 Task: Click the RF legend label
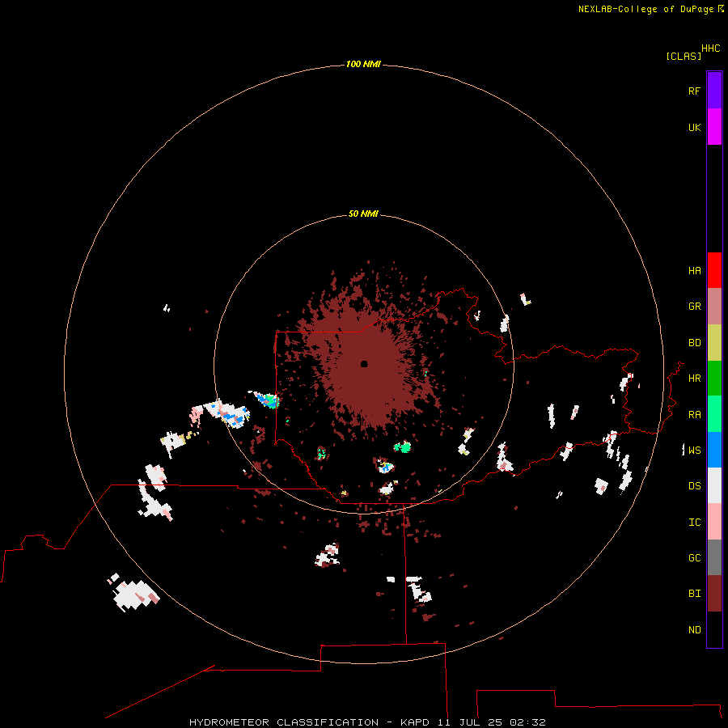click(x=694, y=91)
